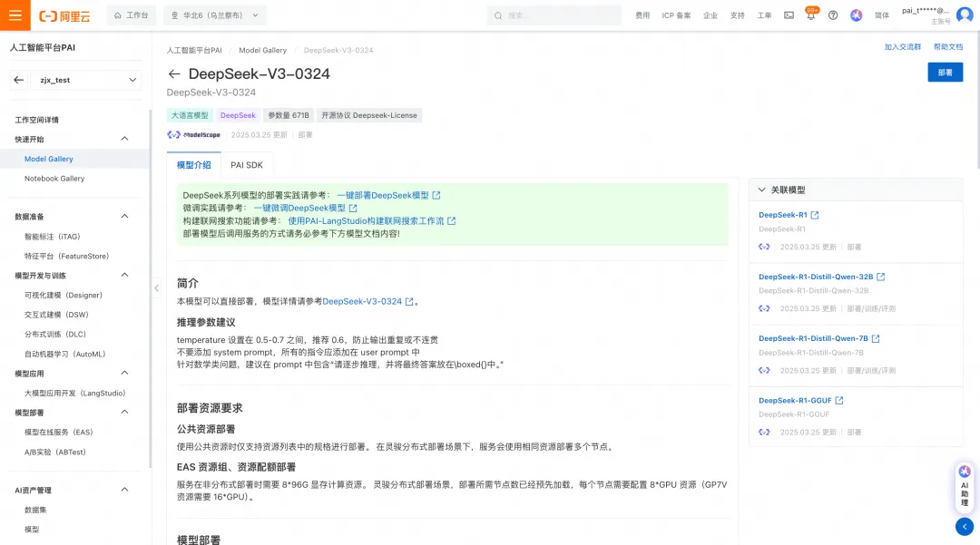The image size is (980, 545).
Task: Collapse the 模型应用 section
Action: [124, 373]
